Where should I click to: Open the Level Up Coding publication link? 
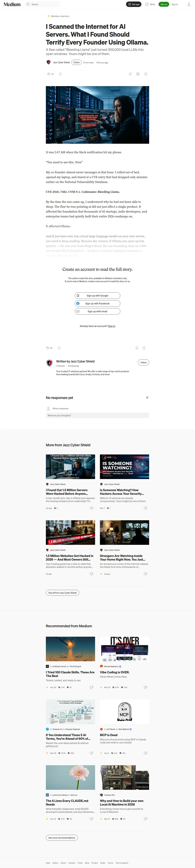(x=59, y=795)
